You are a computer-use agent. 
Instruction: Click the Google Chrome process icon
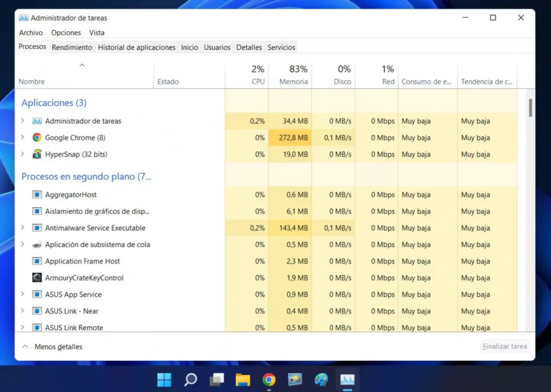(x=37, y=137)
